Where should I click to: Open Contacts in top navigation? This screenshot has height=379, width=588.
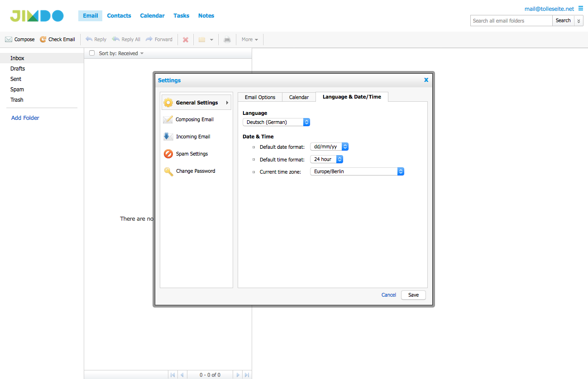[119, 15]
